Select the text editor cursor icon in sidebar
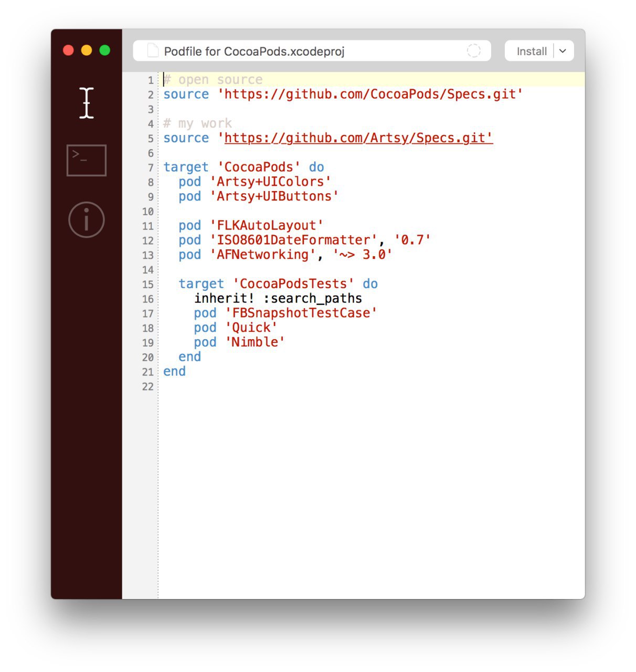The width and height of the screenshot is (636, 672). point(87,102)
